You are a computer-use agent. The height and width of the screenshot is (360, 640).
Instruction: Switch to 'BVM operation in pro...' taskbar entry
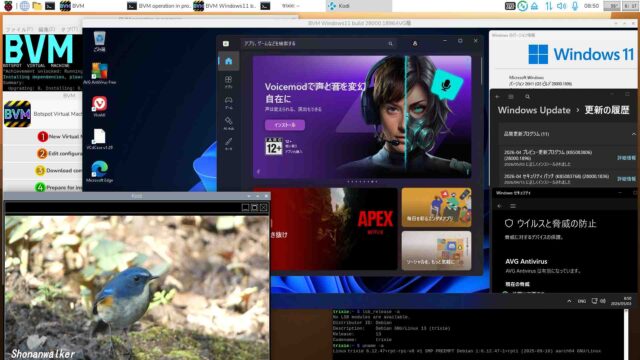pos(158,6)
